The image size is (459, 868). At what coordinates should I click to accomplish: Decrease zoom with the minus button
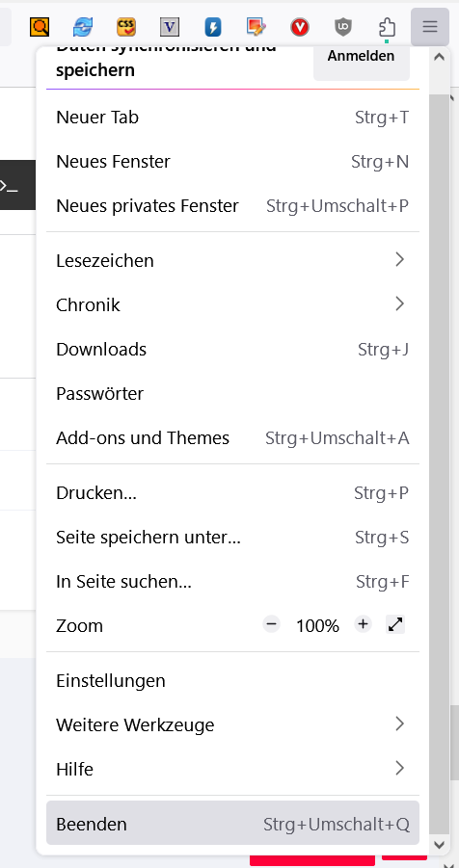point(271,625)
